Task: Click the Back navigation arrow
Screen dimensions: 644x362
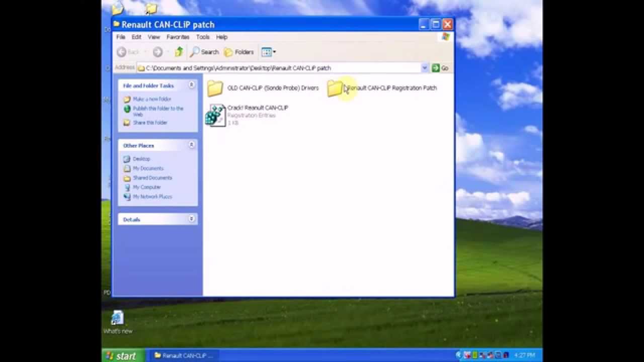Action: (121, 52)
